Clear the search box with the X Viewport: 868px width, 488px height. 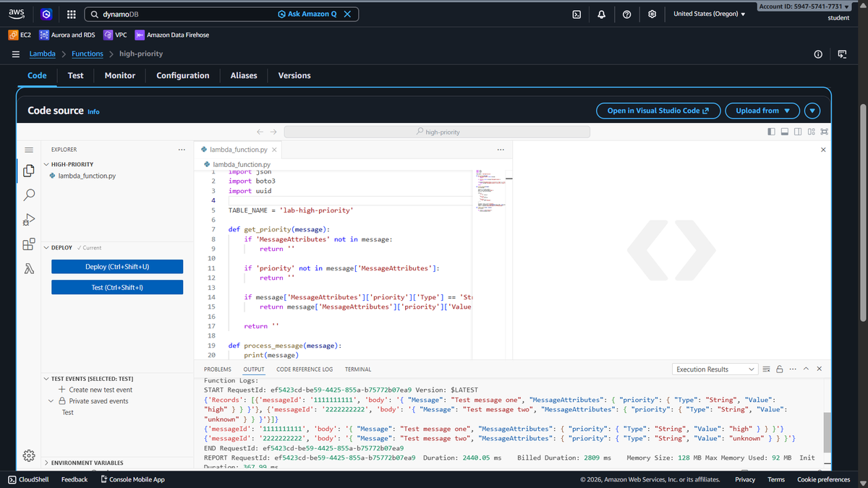pos(347,14)
